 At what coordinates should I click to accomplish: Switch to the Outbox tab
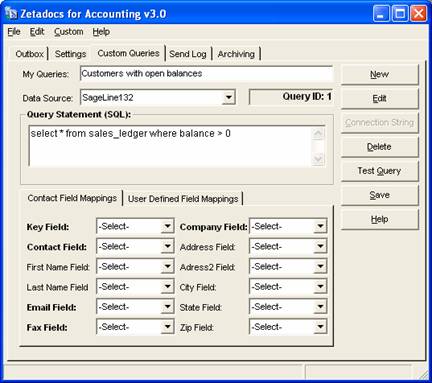(29, 54)
